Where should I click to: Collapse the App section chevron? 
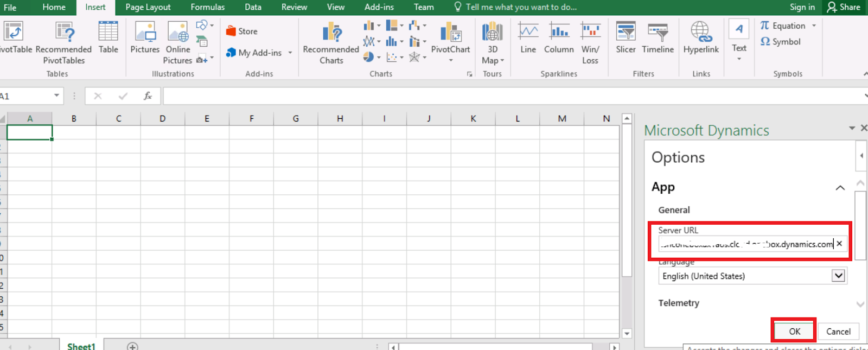[840, 188]
